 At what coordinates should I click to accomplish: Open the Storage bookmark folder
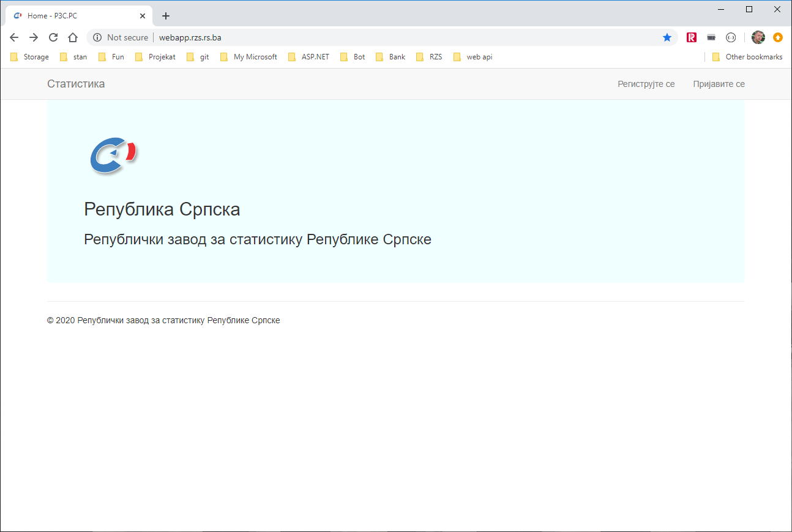pos(29,57)
